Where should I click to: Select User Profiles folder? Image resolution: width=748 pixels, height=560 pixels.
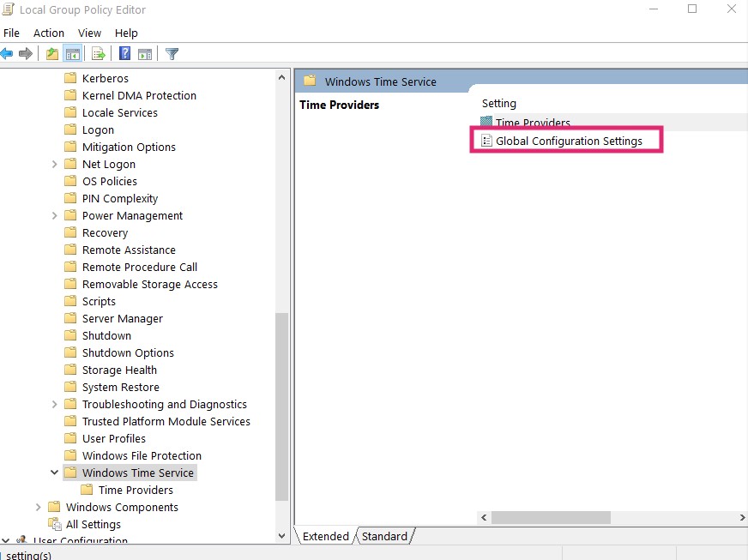tap(113, 438)
